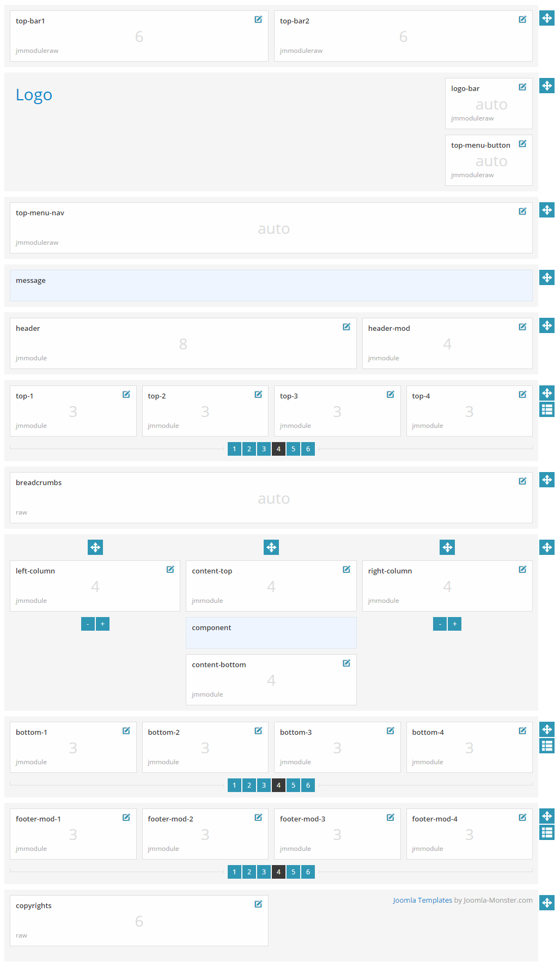The image size is (560, 967).
Task: Grab move handle for message row
Action: [547, 277]
